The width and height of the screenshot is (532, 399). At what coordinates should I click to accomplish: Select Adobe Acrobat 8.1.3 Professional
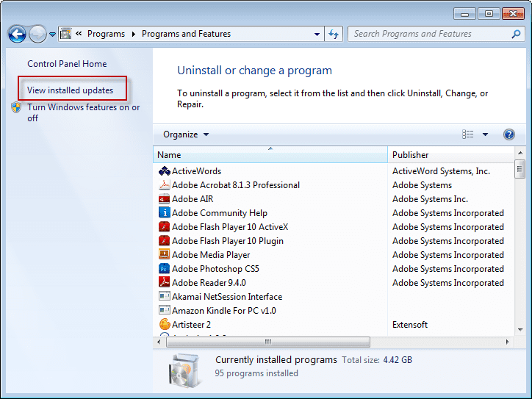coord(236,185)
